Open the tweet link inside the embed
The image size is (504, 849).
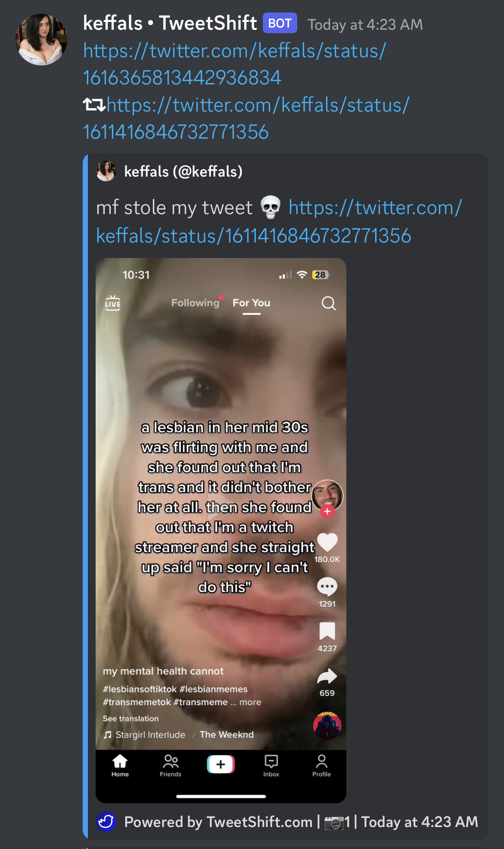(x=279, y=222)
